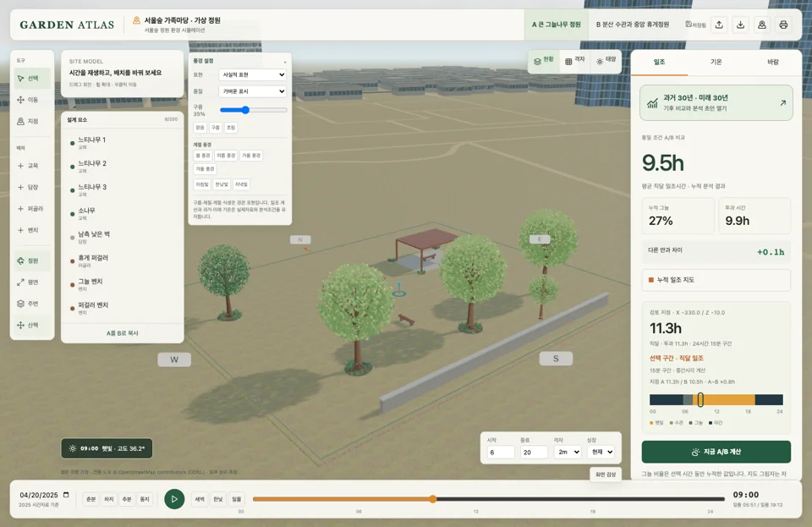Image resolution: width=812 pixels, height=527 pixels.
Task: Jump to 하지 solstice date
Action: 109,499
